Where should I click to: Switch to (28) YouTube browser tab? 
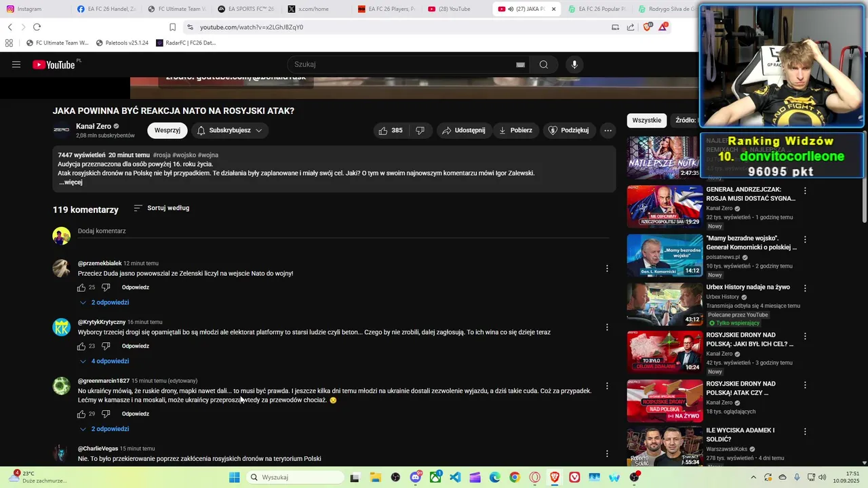(x=454, y=9)
